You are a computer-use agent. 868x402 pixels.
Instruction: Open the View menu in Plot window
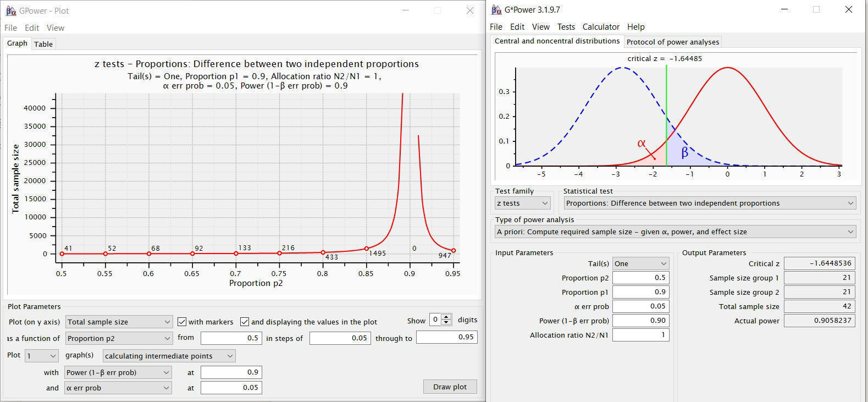[55, 27]
